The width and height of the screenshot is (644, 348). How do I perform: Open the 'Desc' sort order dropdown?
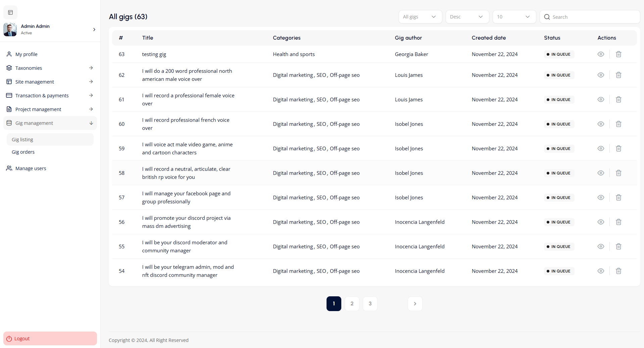coord(467,17)
